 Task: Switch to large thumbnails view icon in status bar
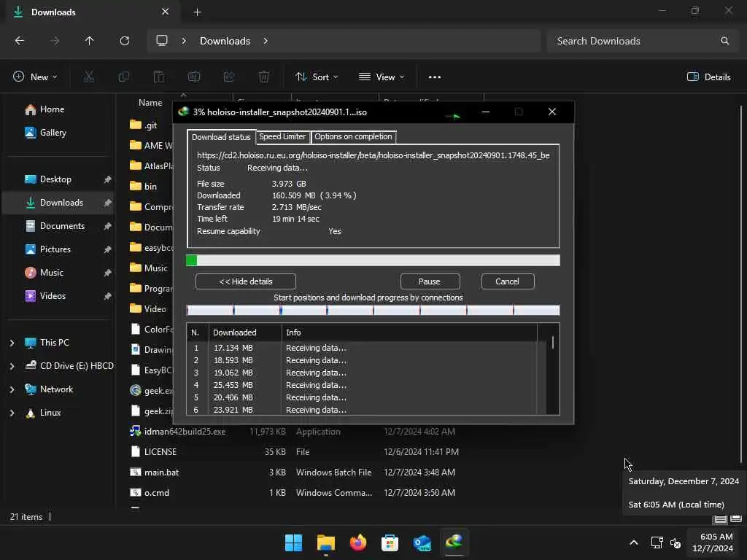pyautogui.click(x=736, y=519)
